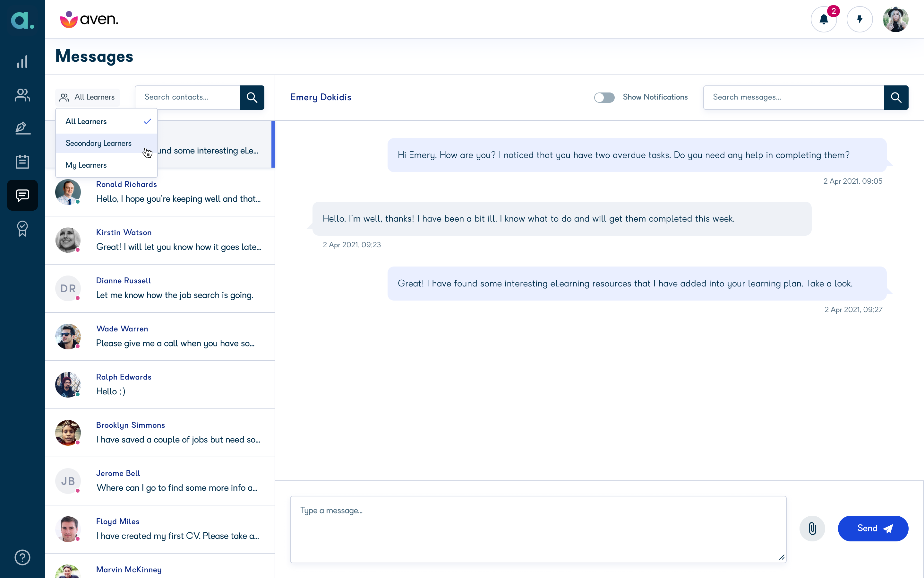Image resolution: width=924 pixels, height=578 pixels.
Task: Open Marvin McKinney conversation
Action: click(160, 566)
